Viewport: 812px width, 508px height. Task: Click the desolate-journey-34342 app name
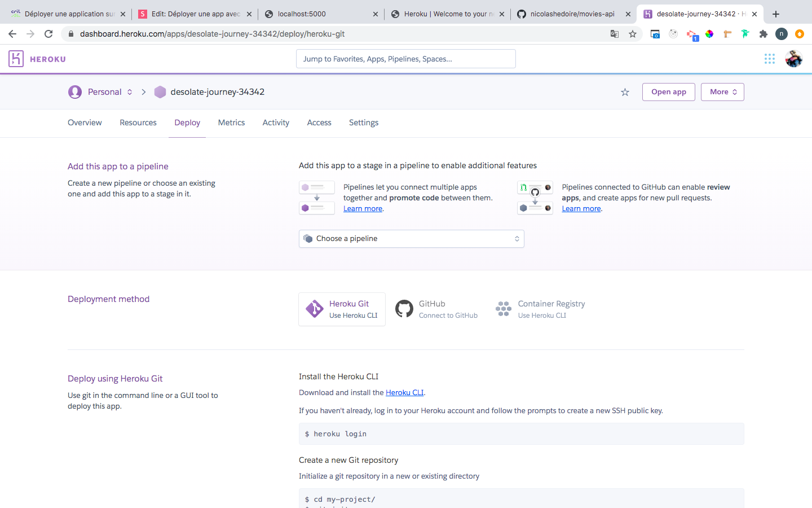[x=217, y=92]
